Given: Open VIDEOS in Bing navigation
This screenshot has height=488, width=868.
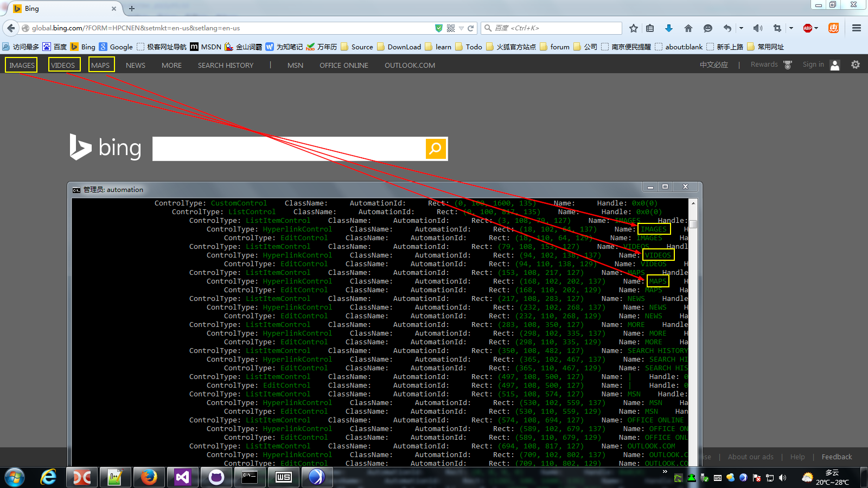Looking at the screenshot, I should click(63, 65).
